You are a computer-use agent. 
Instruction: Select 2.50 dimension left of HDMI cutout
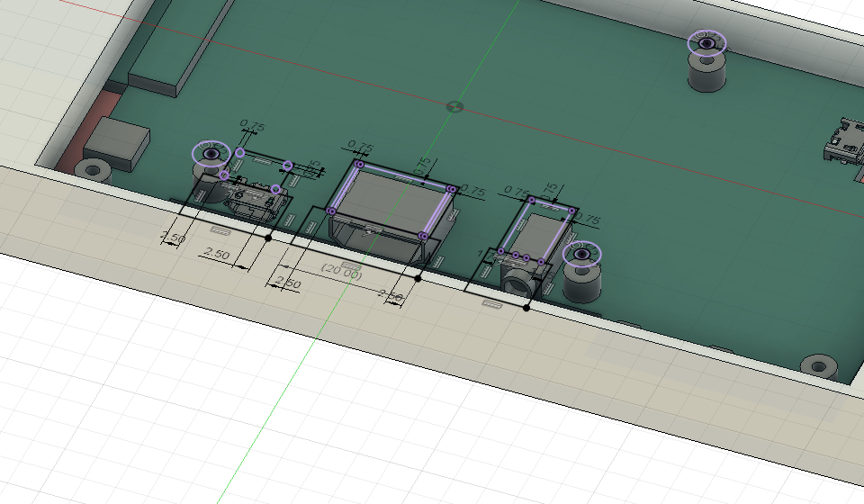(x=288, y=283)
